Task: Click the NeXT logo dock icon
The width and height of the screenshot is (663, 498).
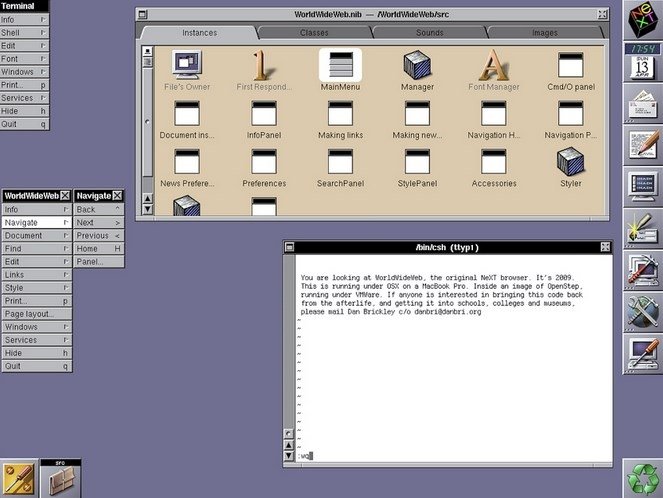Action: 642,20
